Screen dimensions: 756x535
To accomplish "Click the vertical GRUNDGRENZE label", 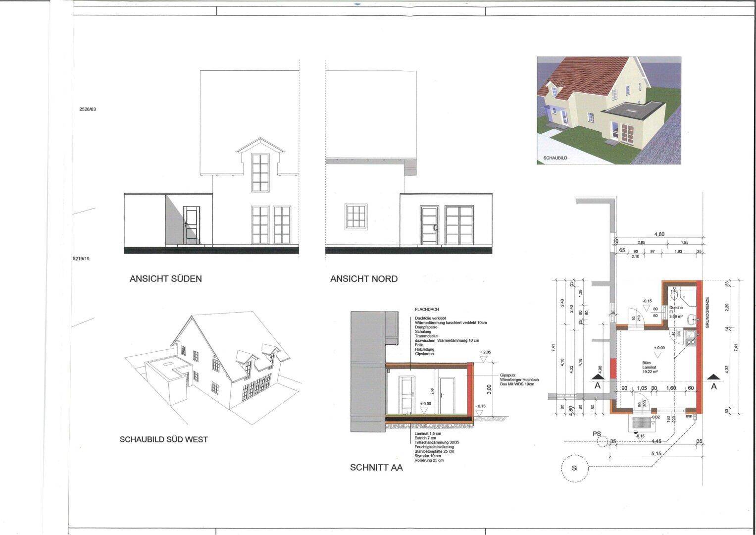I will click(x=707, y=313).
